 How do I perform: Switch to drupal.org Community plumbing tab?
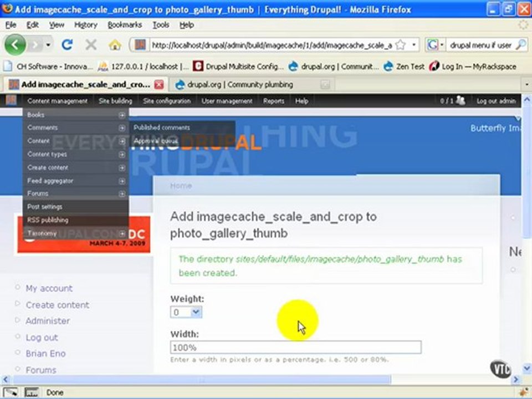(x=240, y=85)
